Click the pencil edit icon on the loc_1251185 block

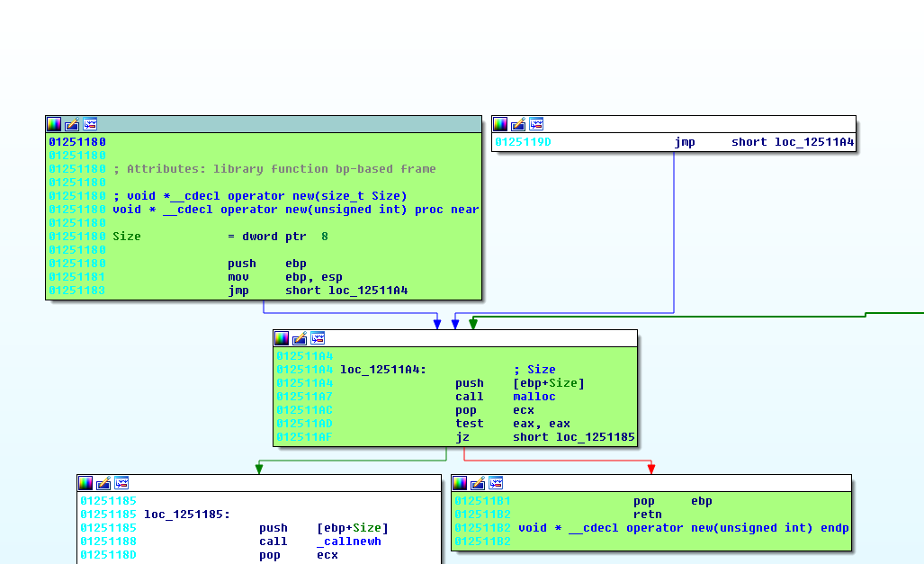tap(103, 483)
